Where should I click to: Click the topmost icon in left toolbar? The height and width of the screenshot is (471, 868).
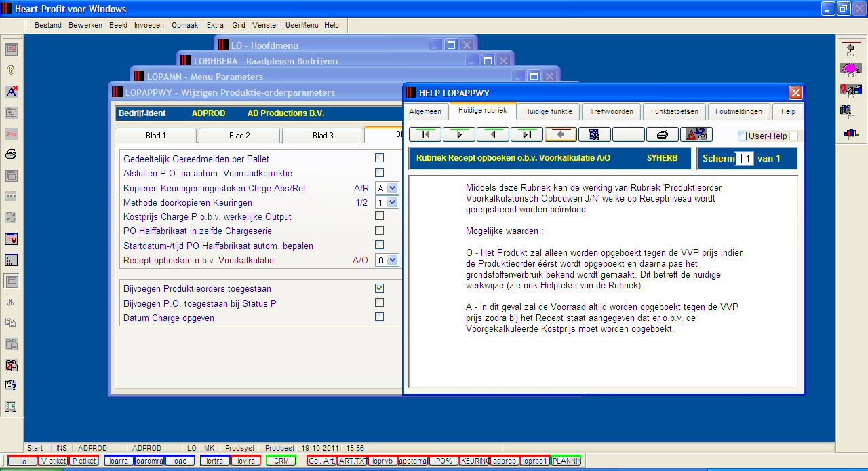[x=12, y=49]
